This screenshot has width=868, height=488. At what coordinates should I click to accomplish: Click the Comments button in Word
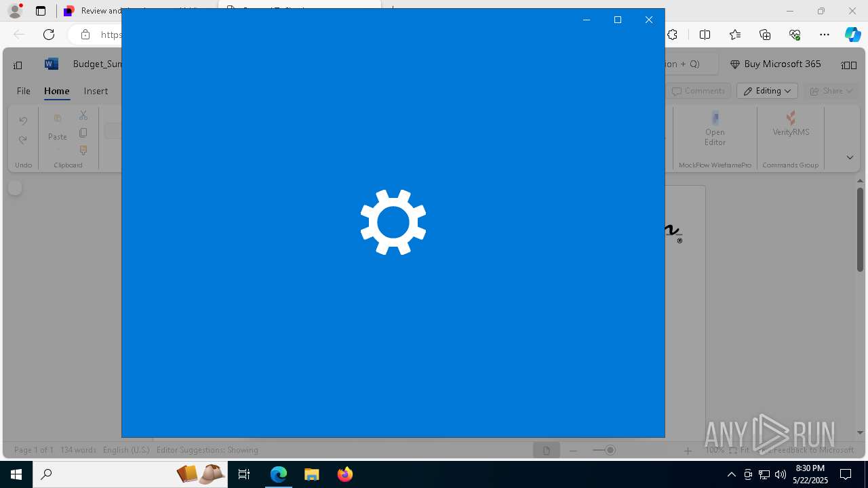point(698,91)
